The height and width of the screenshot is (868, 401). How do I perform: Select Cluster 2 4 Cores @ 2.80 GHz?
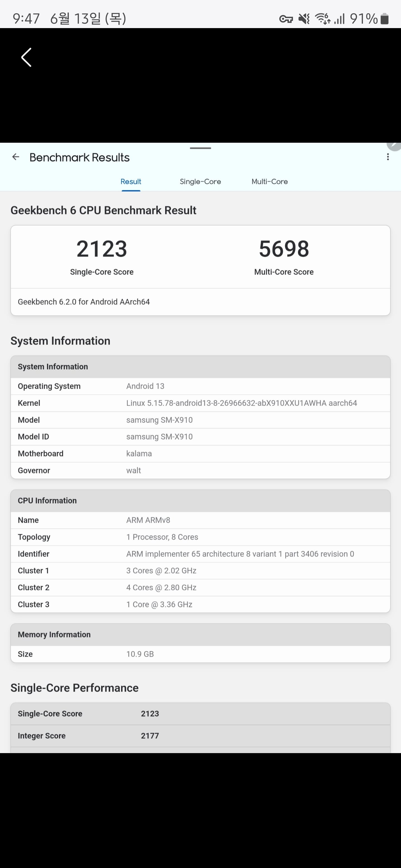tap(200, 587)
